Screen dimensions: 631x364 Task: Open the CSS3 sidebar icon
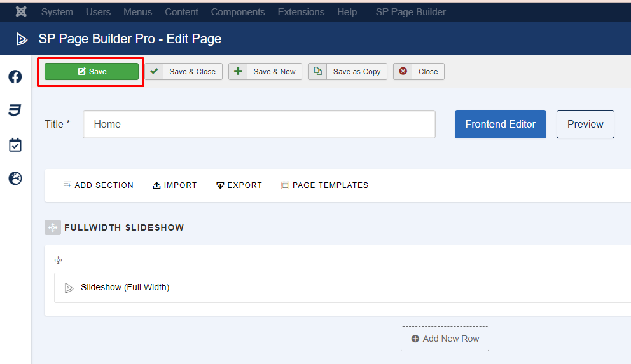[x=15, y=111]
